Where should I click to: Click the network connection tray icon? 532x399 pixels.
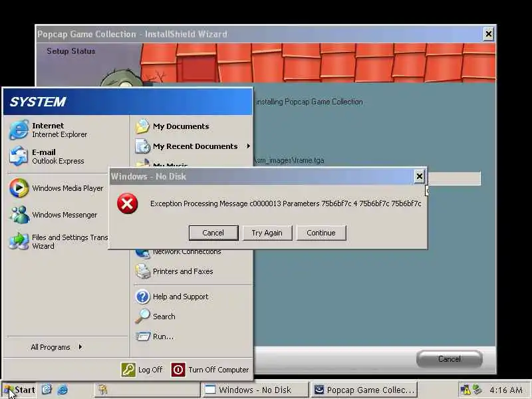pos(477,389)
